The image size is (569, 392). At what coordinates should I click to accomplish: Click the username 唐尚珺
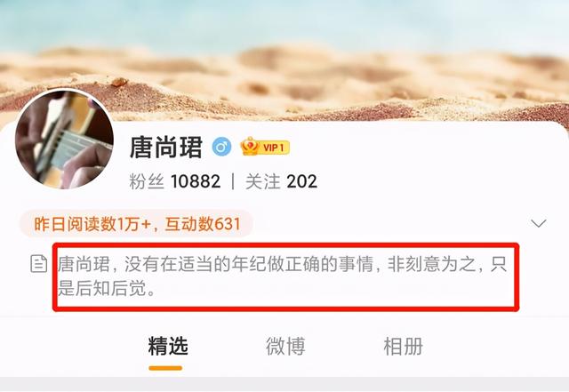pyautogui.click(x=166, y=147)
